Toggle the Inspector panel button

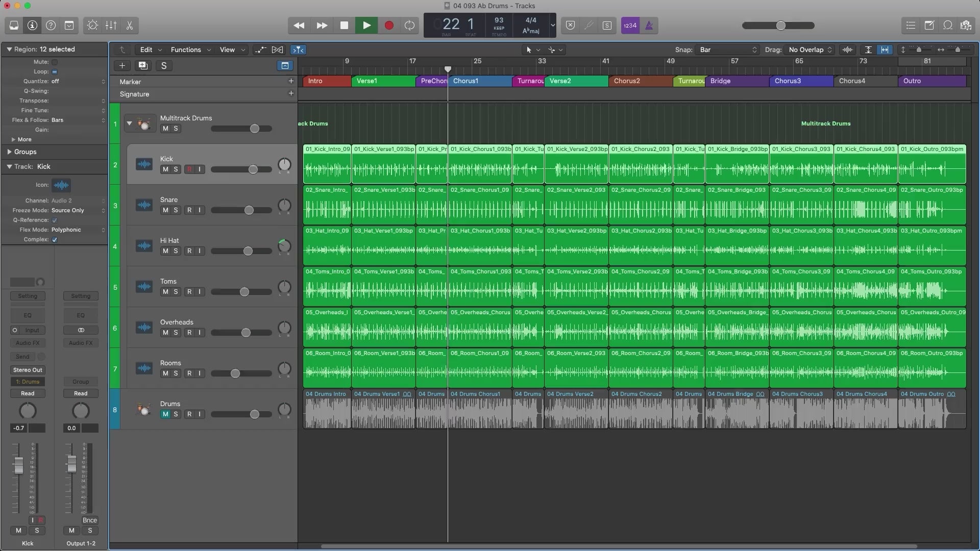tap(32, 25)
